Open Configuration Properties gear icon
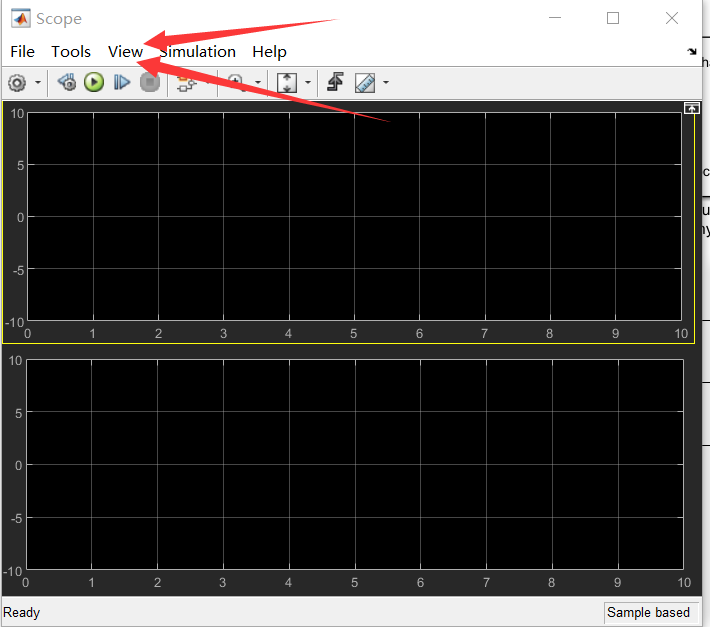The image size is (710, 627). pyautogui.click(x=17, y=83)
